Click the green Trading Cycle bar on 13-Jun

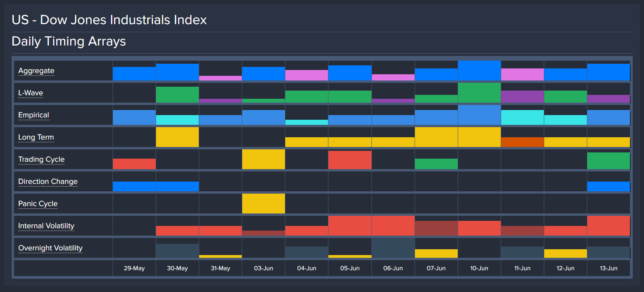pos(608,161)
